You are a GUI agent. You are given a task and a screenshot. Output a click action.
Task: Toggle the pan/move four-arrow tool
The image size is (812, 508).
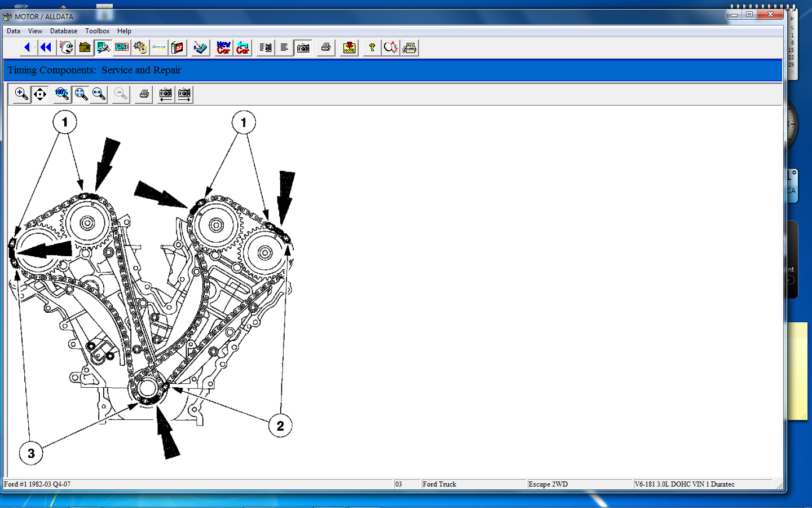[40, 94]
